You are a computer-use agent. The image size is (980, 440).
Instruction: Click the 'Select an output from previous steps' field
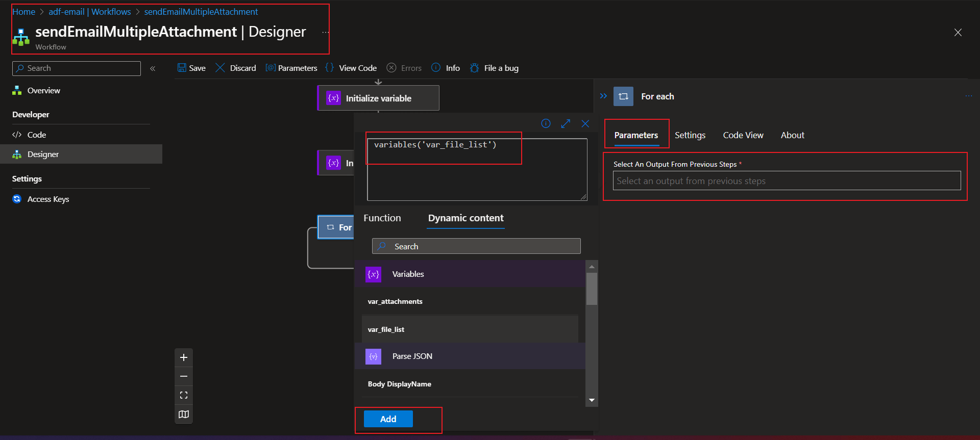point(786,181)
